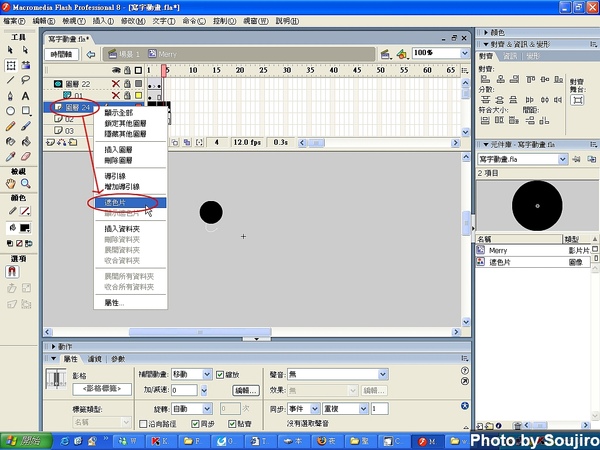Choose the Lasso tool
The height and width of the screenshot is (450, 600).
pos(26,80)
